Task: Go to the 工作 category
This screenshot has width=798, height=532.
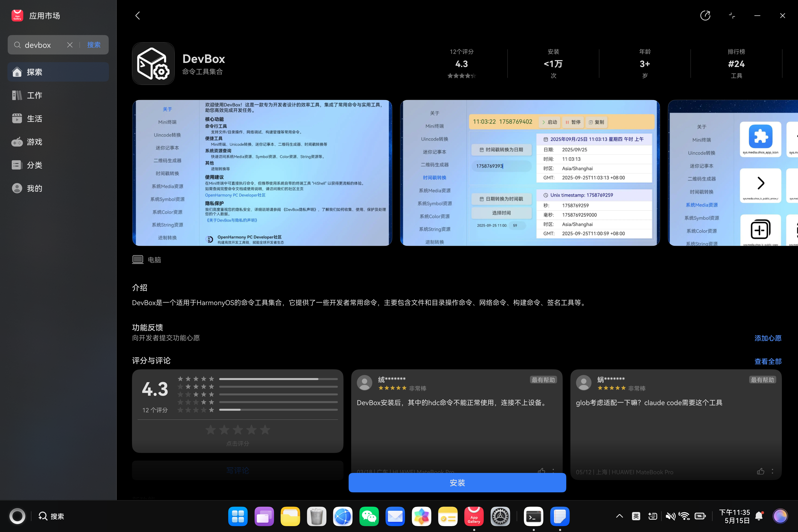Action: (58, 95)
